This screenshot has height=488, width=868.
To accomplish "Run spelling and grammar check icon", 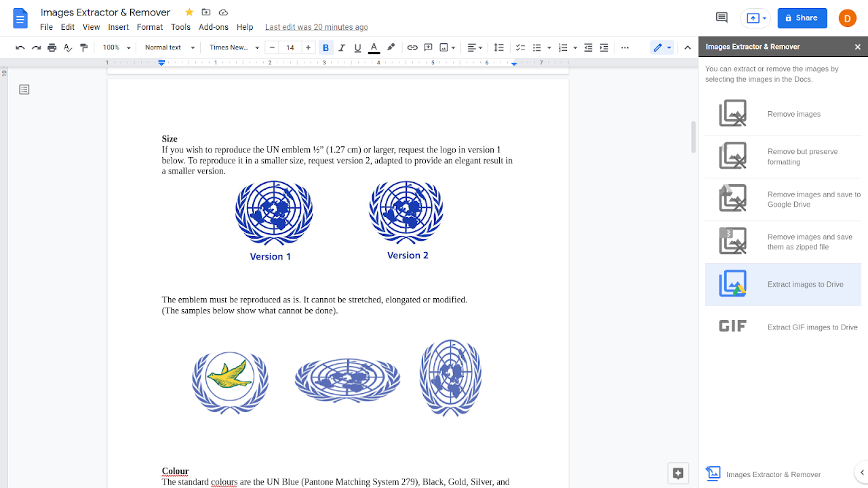I will [68, 47].
